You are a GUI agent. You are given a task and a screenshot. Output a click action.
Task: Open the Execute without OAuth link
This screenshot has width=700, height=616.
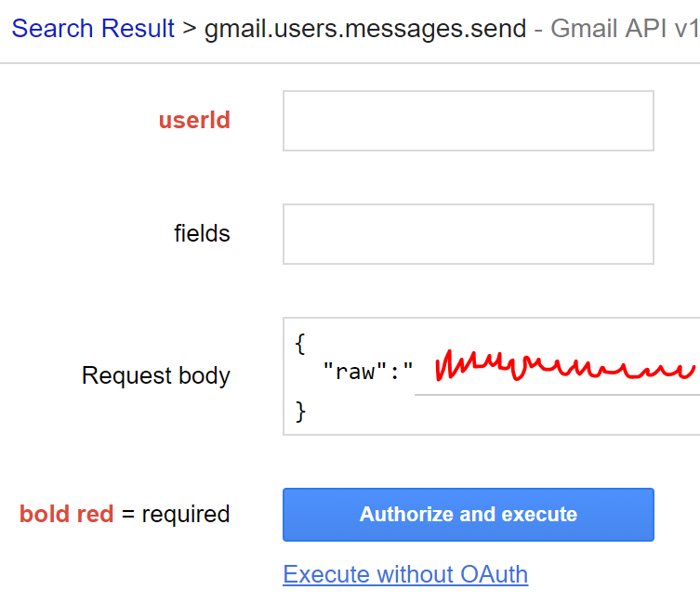point(405,574)
